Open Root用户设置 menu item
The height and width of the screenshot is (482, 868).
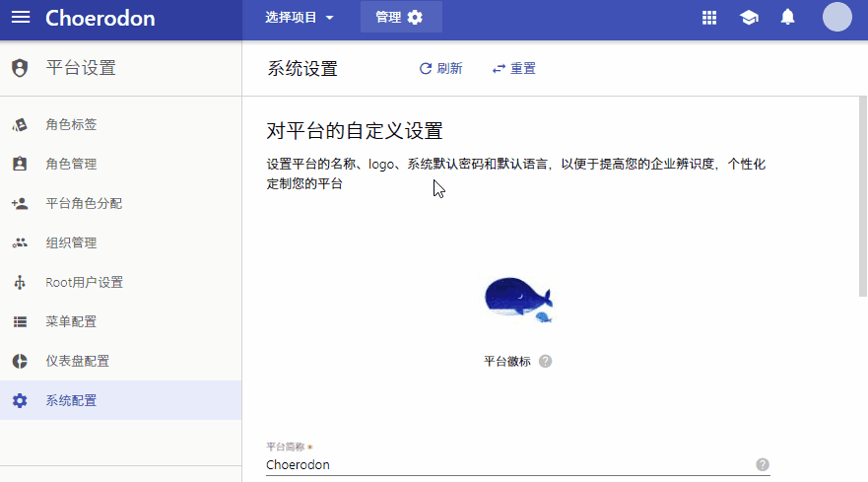click(x=120, y=282)
